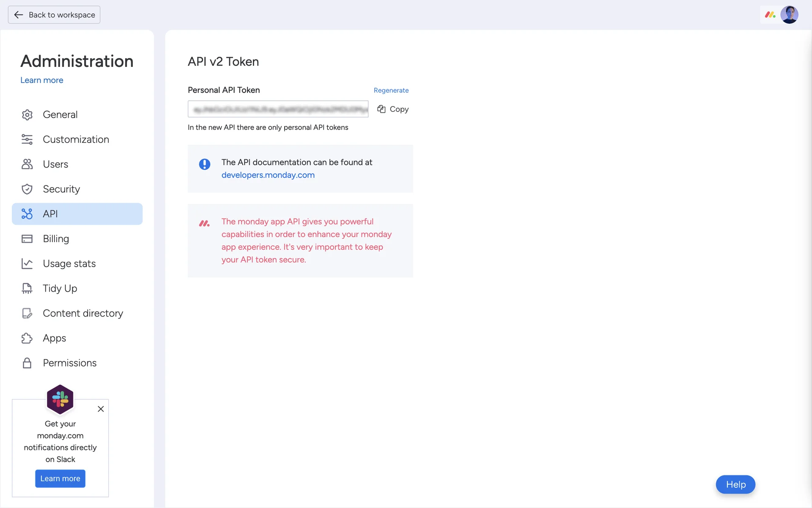Click the Regenerate token link
Image resolution: width=812 pixels, height=508 pixels.
(x=391, y=90)
